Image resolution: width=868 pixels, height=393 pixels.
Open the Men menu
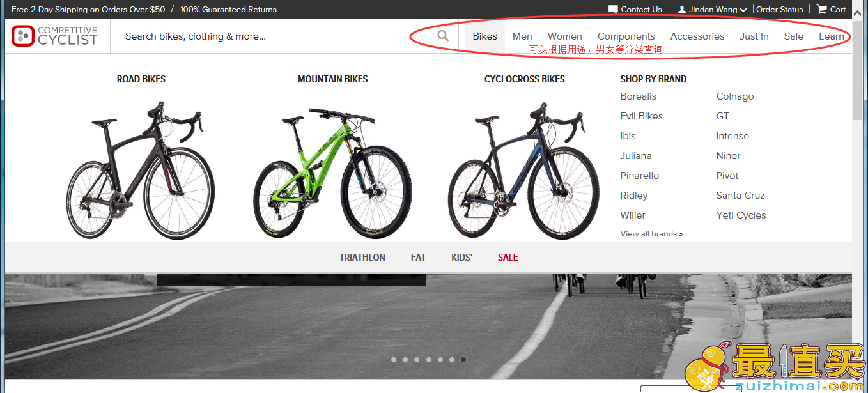[522, 36]
